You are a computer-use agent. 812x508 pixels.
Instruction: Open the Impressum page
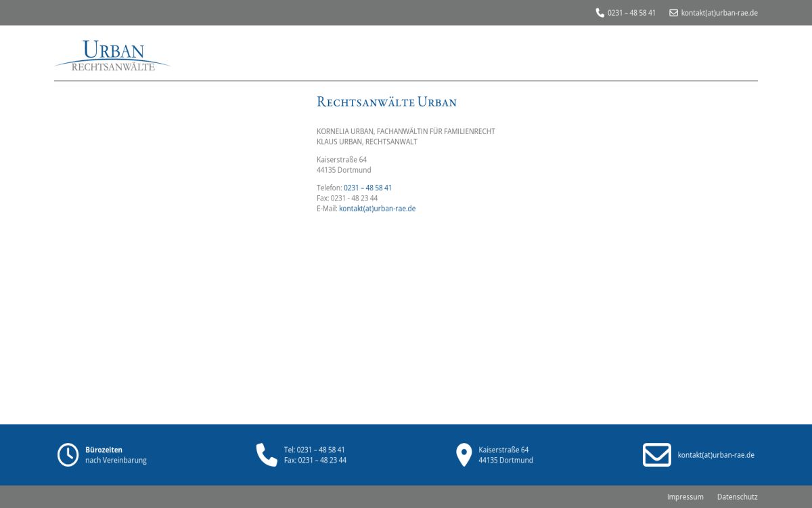click(685, 496)
